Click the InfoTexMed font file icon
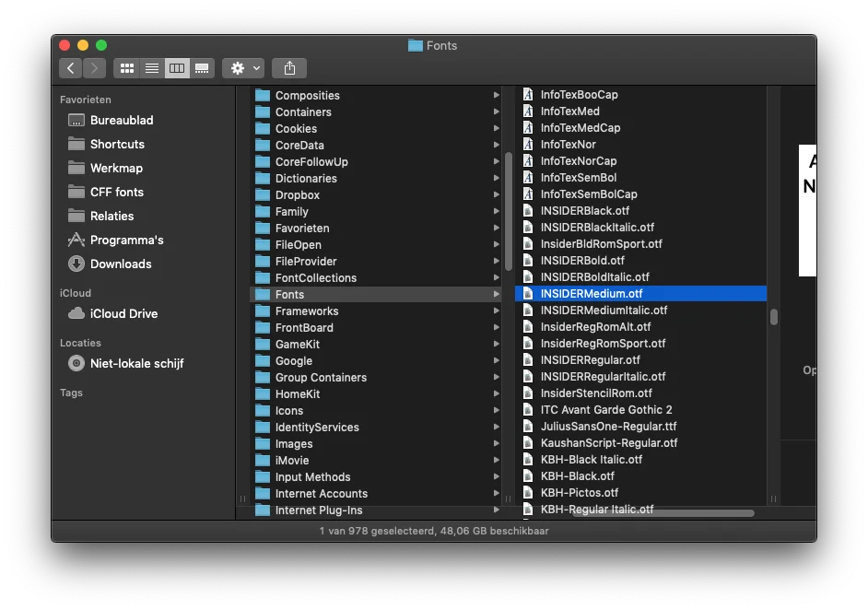This screenshot has width=868, height=610. click(528, 111)
